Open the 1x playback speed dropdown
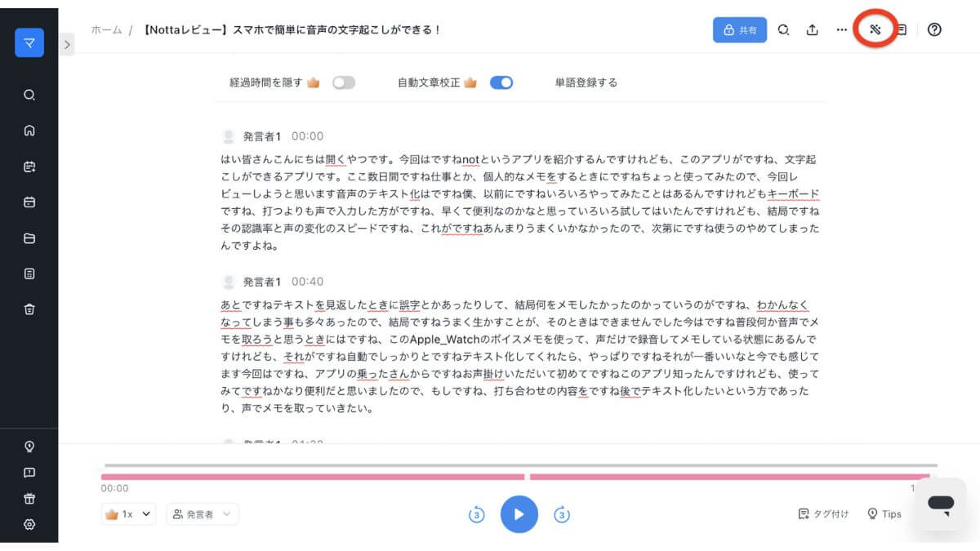Screen dimensions: 980x551 [x=128, y=514]
